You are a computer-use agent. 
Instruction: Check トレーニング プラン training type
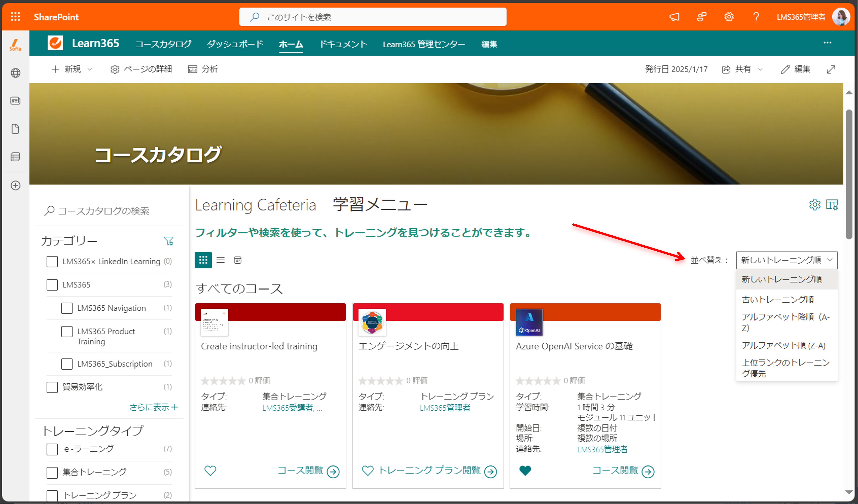pos(52,496)
